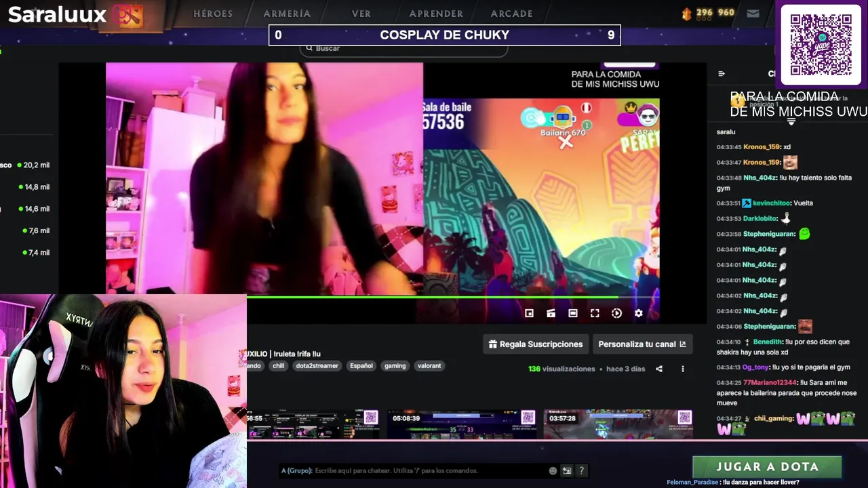Click username Darklobito in chat
Image resolution: width=868 pixels, height=488 pixels.
coord(760,218)
